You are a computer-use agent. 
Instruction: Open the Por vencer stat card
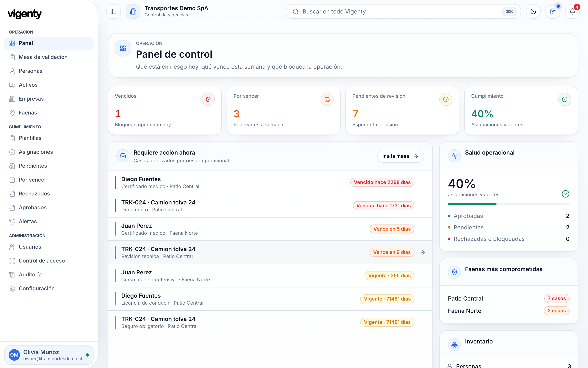[284, 110]
